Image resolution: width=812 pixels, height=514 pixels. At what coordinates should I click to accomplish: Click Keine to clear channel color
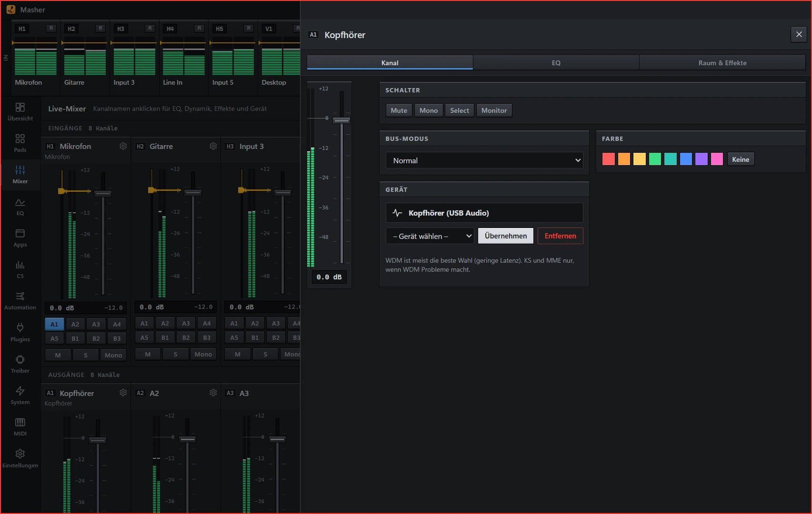[741, 159]
